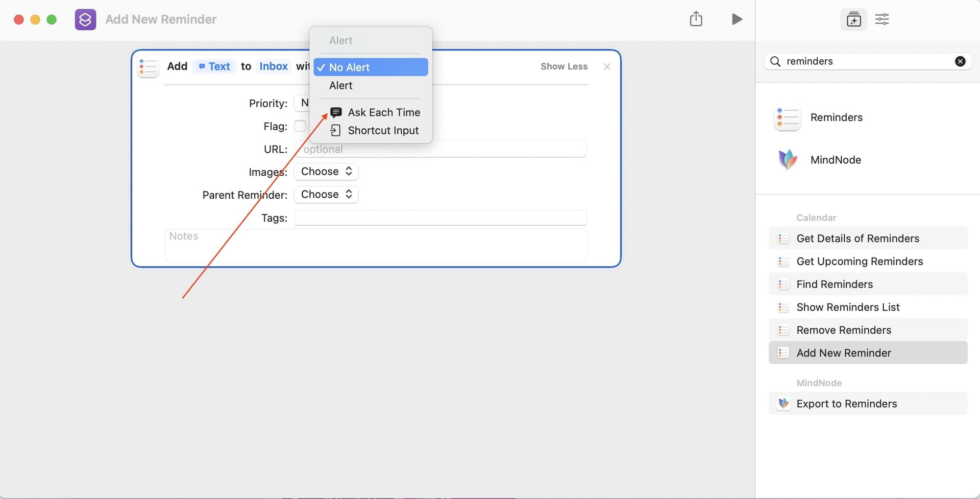Run the shortcut using the play icon
This screenshot has width=980, height=499.
tap(736, 19)
